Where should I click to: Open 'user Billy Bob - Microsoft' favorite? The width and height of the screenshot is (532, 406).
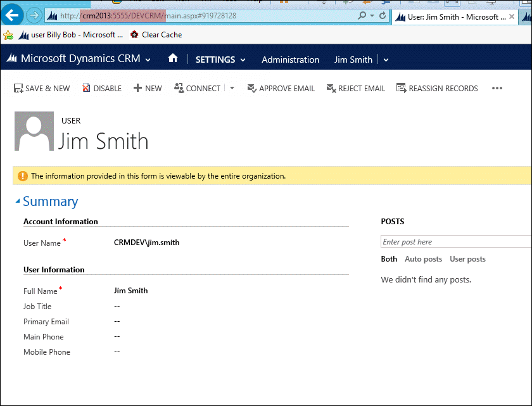pos(71,35)
